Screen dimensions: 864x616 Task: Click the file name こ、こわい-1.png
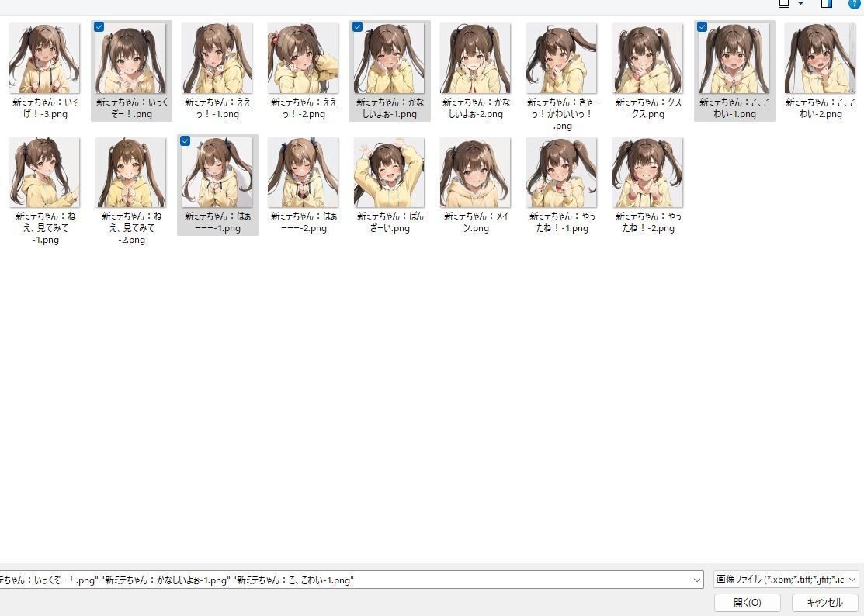[x=734, y=108]
